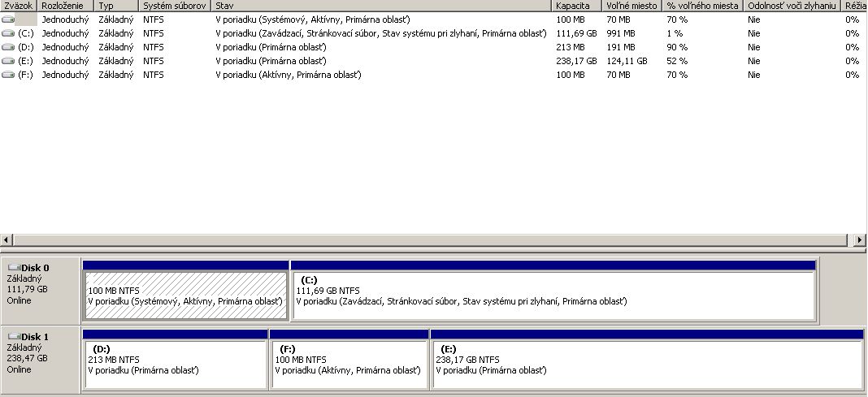Click the horizontal scrollbar right arrow
Viewport: 868px width, 397px height.
859,240
